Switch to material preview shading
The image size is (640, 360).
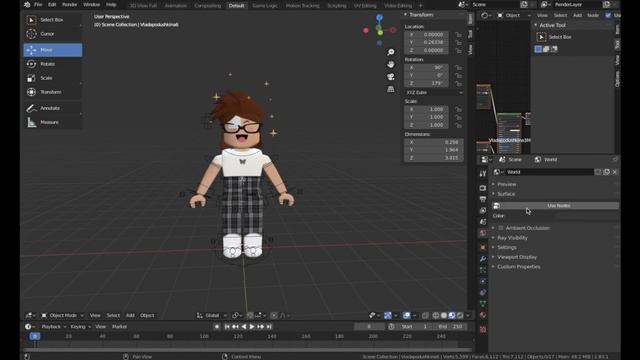click(x=452, y=316)
